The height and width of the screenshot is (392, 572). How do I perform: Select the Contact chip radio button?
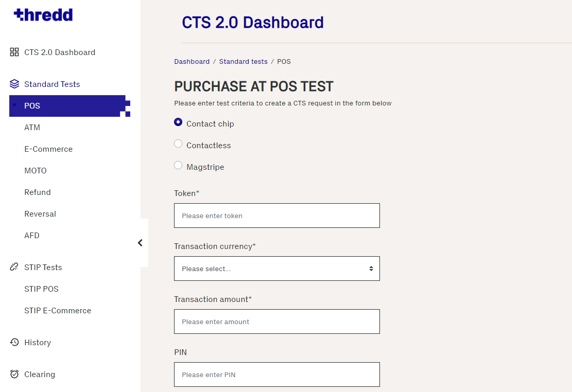point(178,122)
